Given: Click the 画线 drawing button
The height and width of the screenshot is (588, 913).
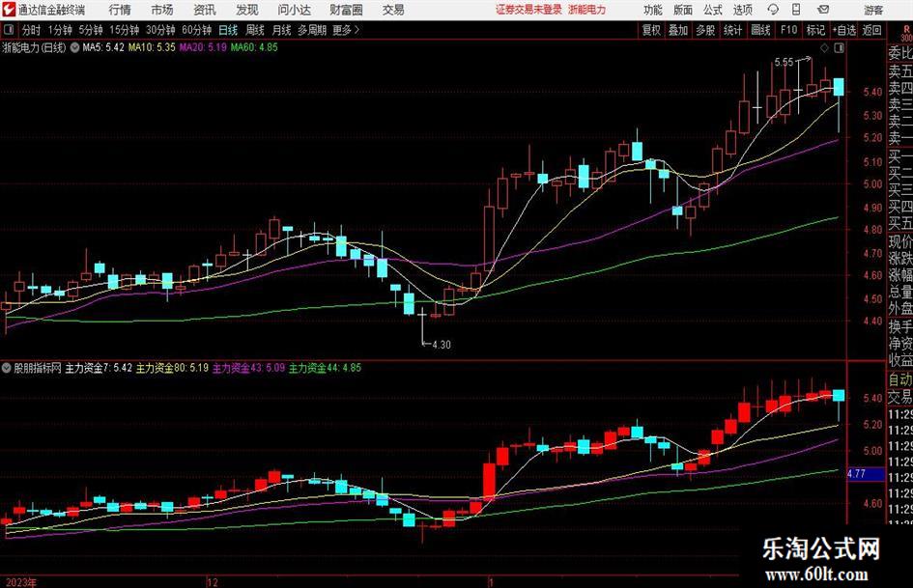Looking at the screenshot, I should coord(760,30).
